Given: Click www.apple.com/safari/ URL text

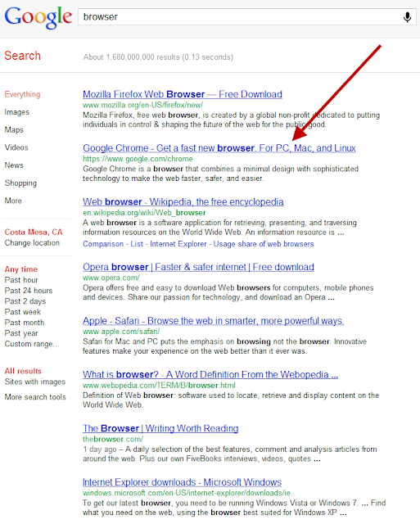Looking at the screenshot, I should click(x=121, y=332).
